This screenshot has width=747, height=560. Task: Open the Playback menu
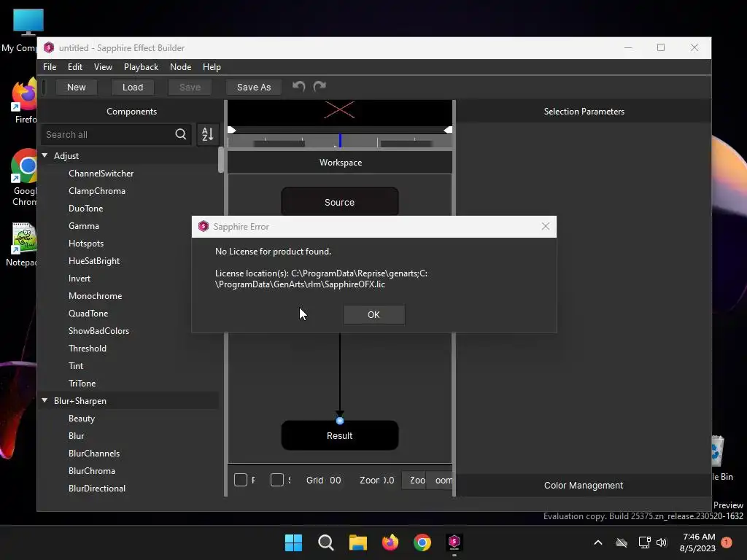141,67
